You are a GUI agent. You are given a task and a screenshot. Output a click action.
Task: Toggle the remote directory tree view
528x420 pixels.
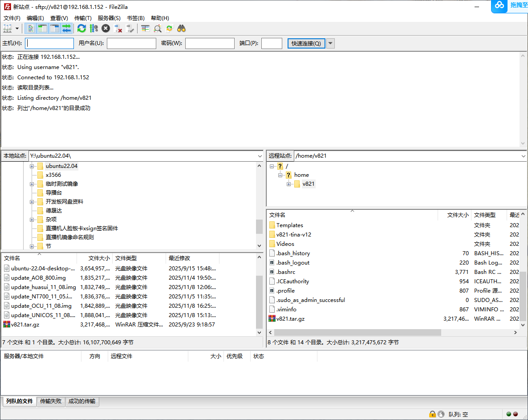point(55,29)
